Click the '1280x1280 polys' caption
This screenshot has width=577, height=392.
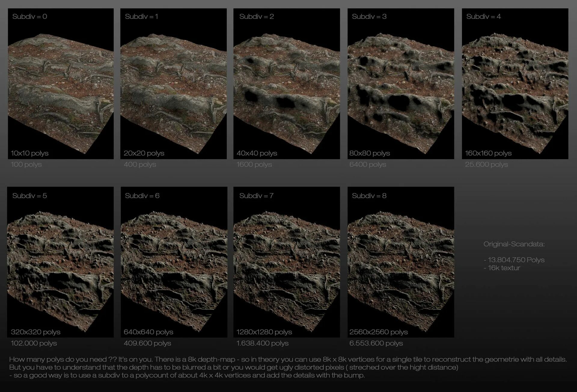[264, 332]
